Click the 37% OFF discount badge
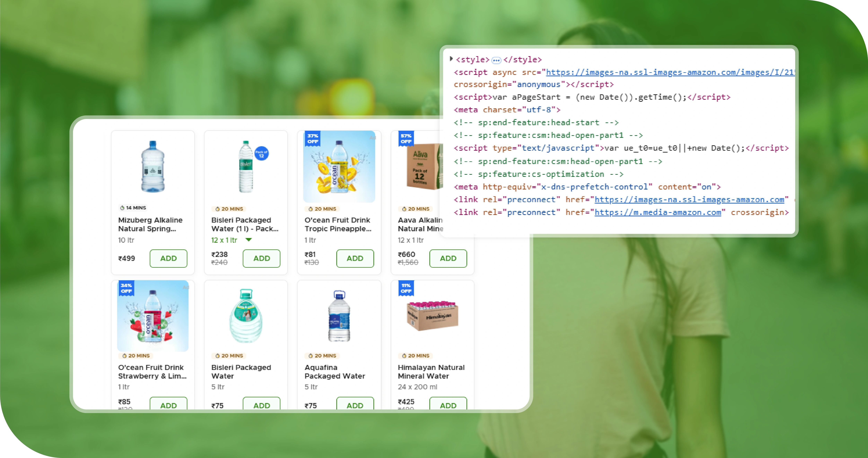Screen dimensions: 868x458 (313, 139)
